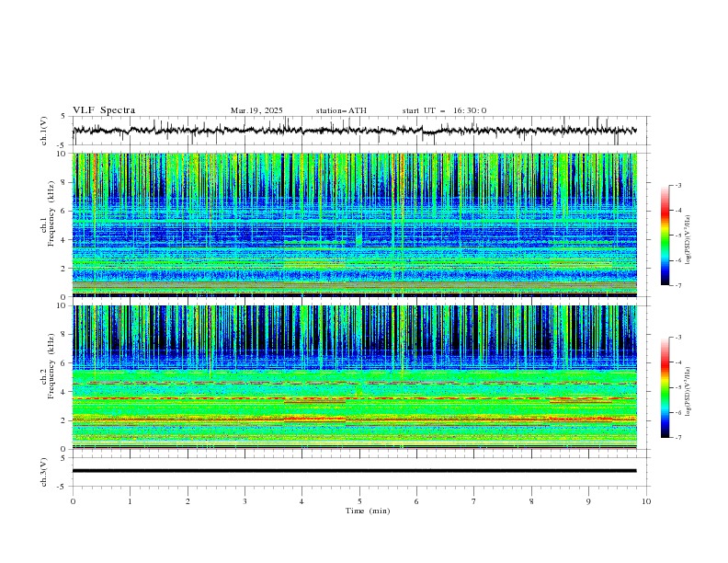
Task: Select the "Mar.19, 2025" date label
Action: pos(256,110)
